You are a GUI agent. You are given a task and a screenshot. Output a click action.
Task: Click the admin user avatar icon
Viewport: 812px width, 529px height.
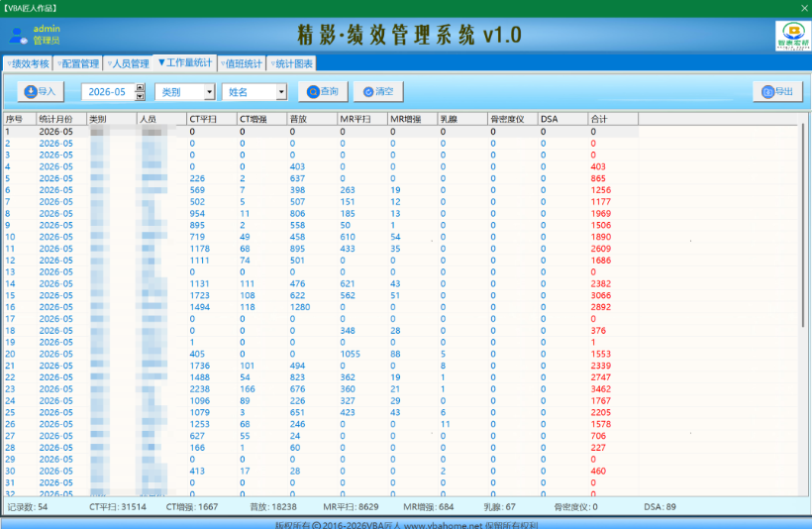click(x=18, y=36)
